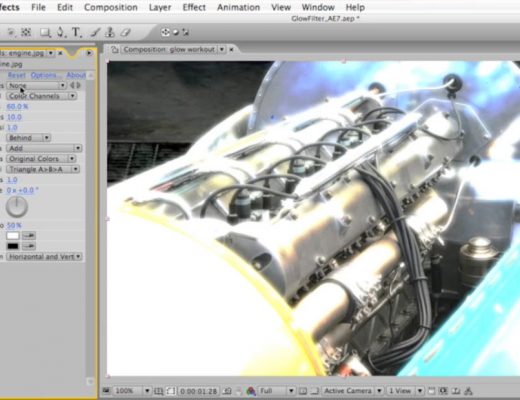Screen dimensions: 520x400
Task: Toggle mask visibility icon in viewer bar
Action: coord(171,391)
